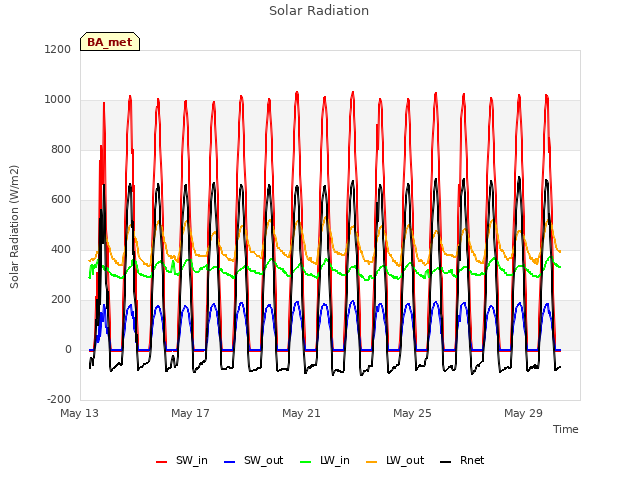
Task: Click the 200 y-axis tick label
Action: (x=61, y=300)
